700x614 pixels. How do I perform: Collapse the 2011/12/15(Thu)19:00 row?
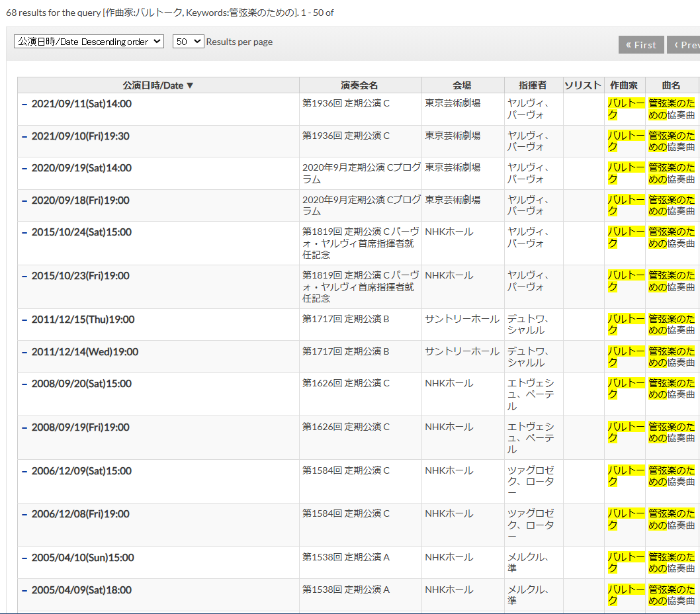pyautogui.click(x=24, y=320)
